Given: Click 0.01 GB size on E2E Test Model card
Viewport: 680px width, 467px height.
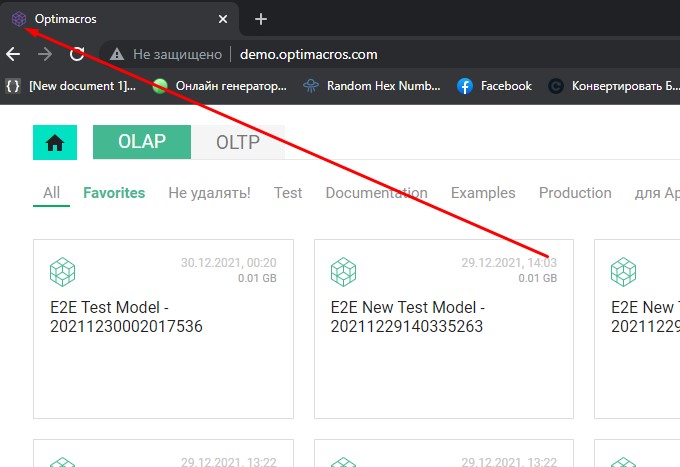Looking at the screenshot, I should (257, 278).
